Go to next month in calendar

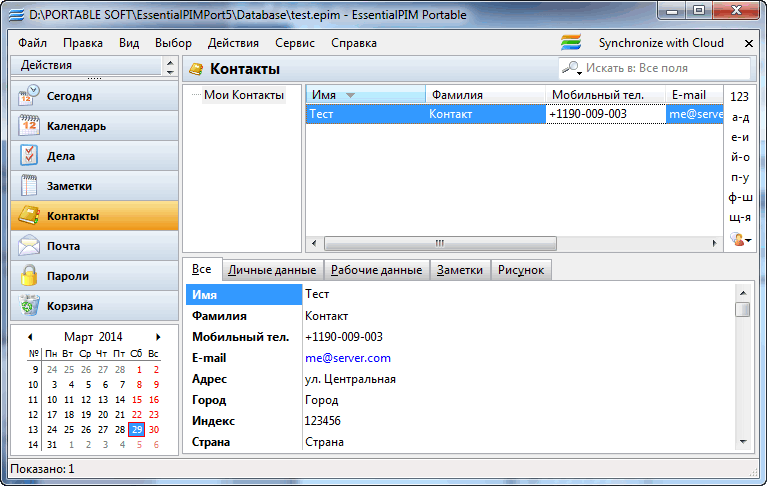click(x=158, y=337)
